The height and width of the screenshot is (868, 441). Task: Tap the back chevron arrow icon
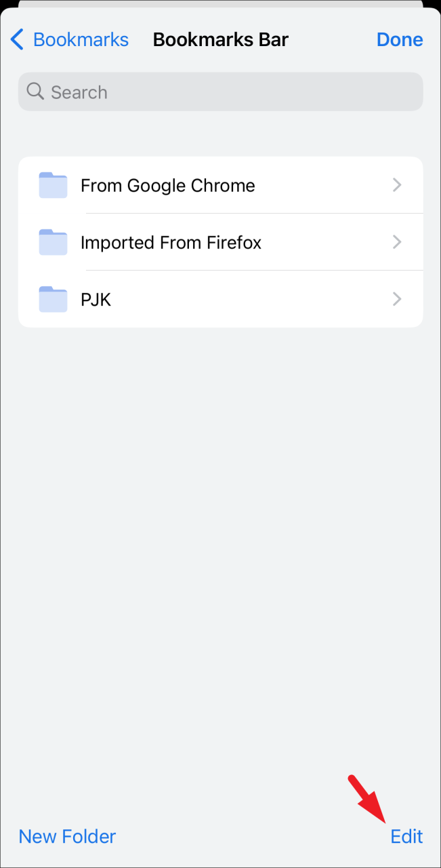click(x=18, y=39)
